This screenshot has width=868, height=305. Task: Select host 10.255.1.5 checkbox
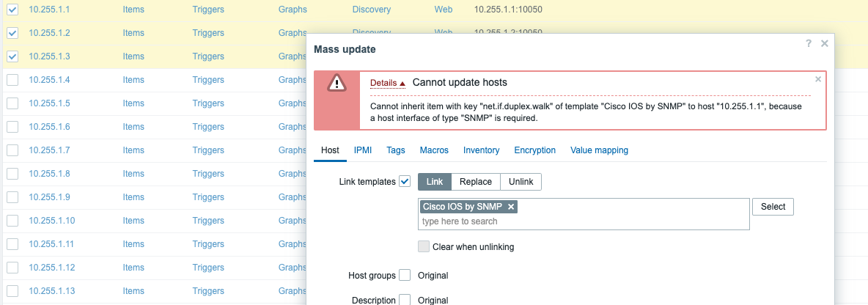tap(12, 103)
